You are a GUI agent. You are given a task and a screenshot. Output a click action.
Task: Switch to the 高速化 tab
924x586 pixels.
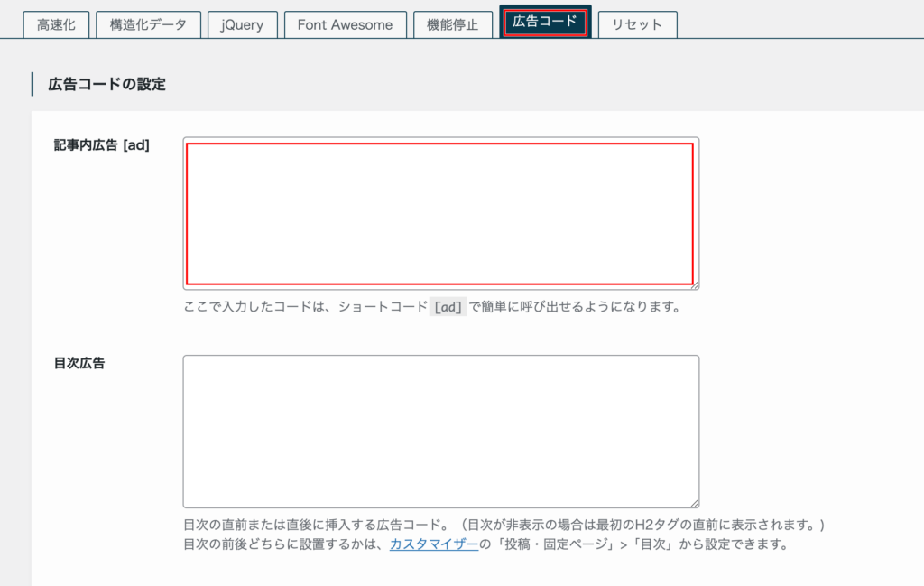56,24
